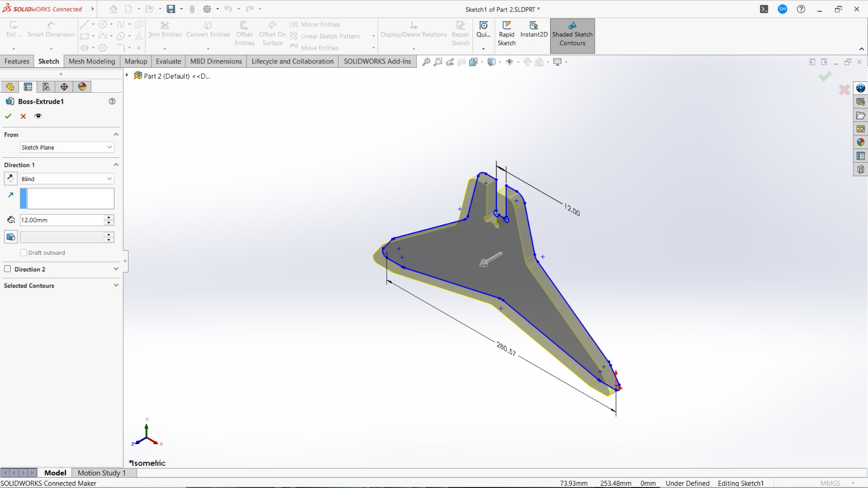868x488 pixels.
Task: Open 3DEXPERIENCE task pane globe icon
Action: pos(860,88)
